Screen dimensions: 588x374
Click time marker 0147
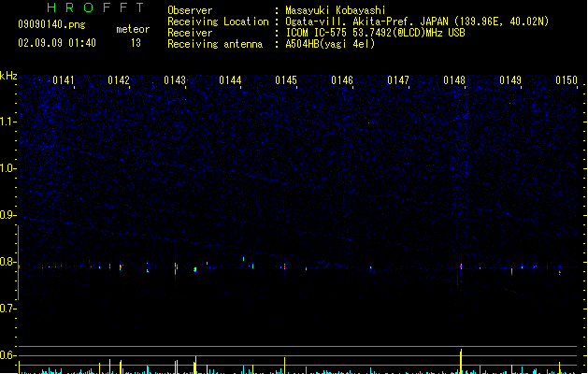click(x=398, y=80)
